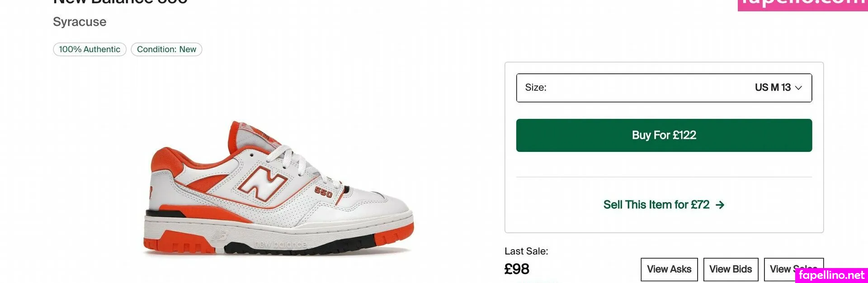
Task: Open View Asks
Action: click(669, 269)
